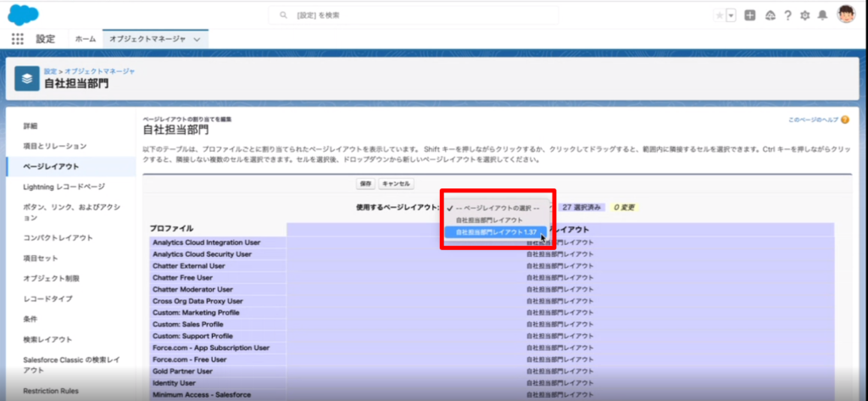Click the 設定 app name label
The width and height of the screenshot is (868, 401).
46,39
